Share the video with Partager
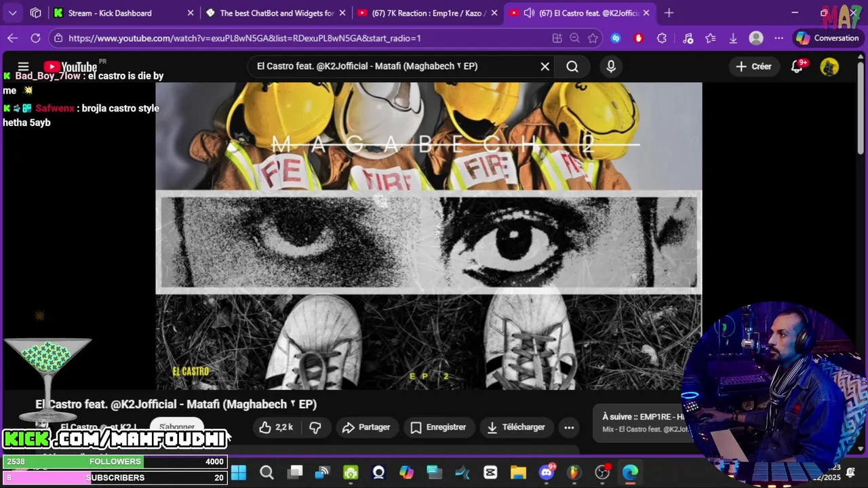This screenshot has height=488, width=868. tap(366, 427)
